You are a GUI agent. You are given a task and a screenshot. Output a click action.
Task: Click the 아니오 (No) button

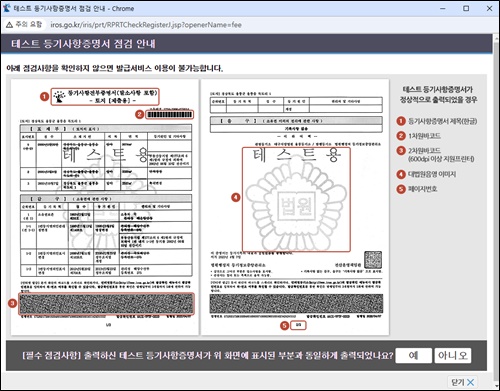(x=453, y=356)
